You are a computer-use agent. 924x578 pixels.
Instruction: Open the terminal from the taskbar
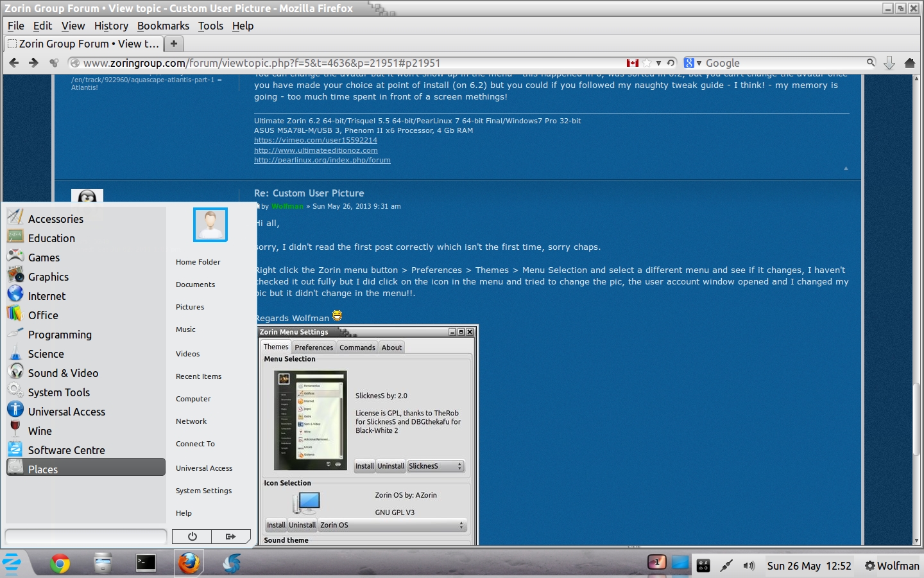[x=146, y=563]
